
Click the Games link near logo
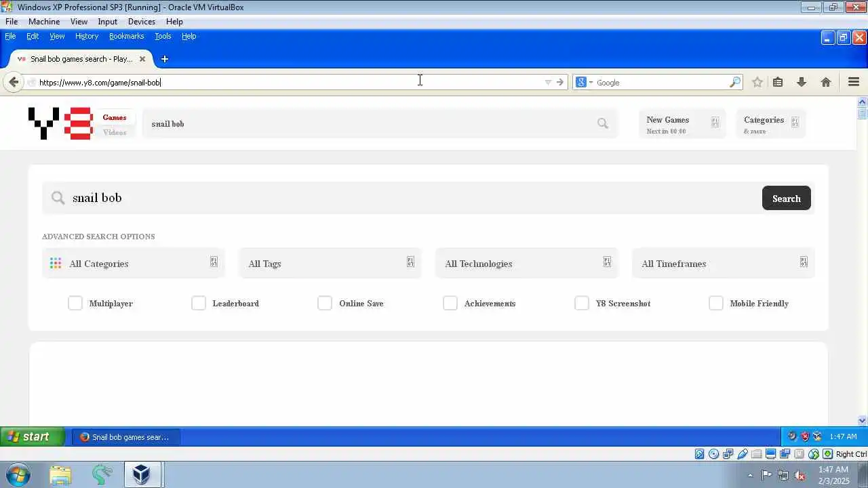[x=115, y=117]
